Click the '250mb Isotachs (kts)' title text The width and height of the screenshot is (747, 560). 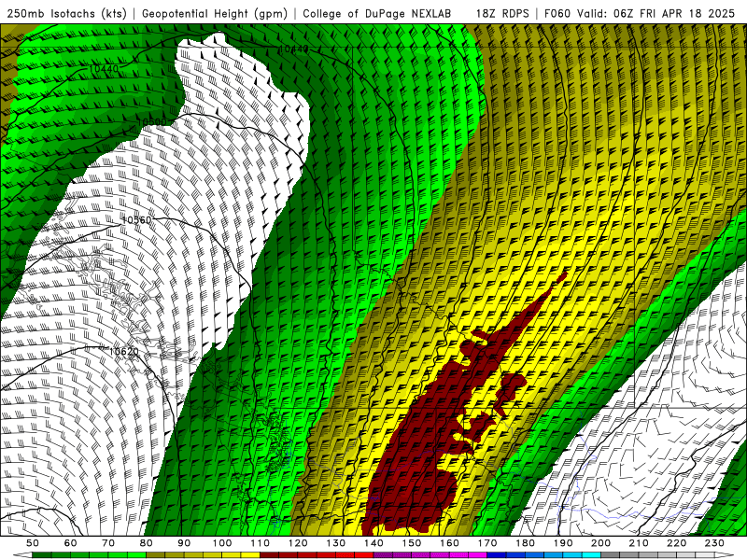[x=67, y=13]
